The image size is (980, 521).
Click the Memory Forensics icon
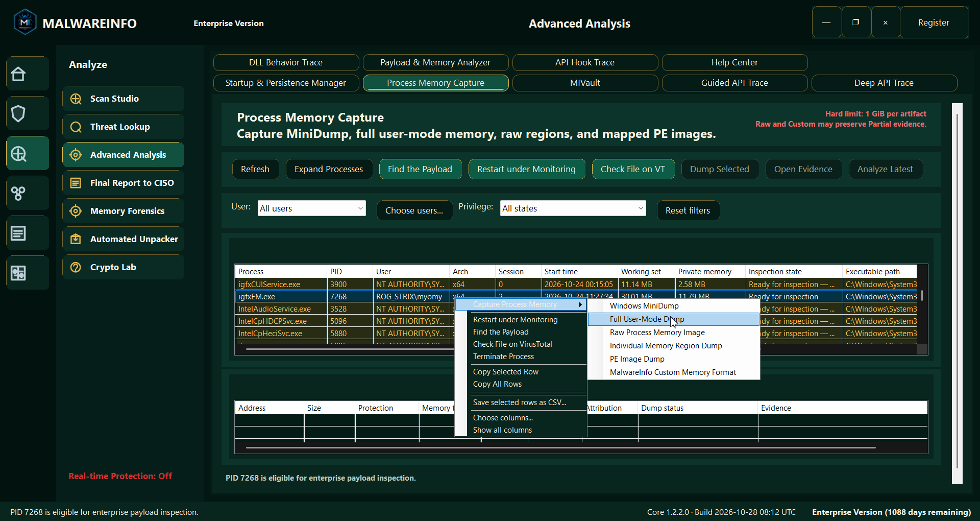pyautogui.click(x=76, y=211)
